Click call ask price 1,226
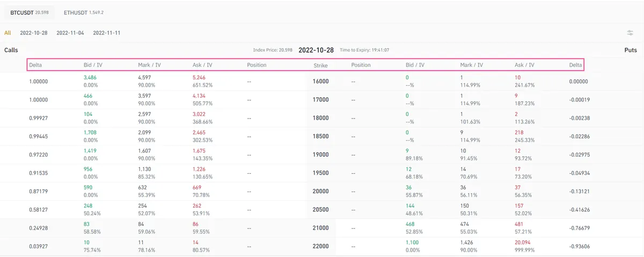644x257 pixels. click(199, 169)
